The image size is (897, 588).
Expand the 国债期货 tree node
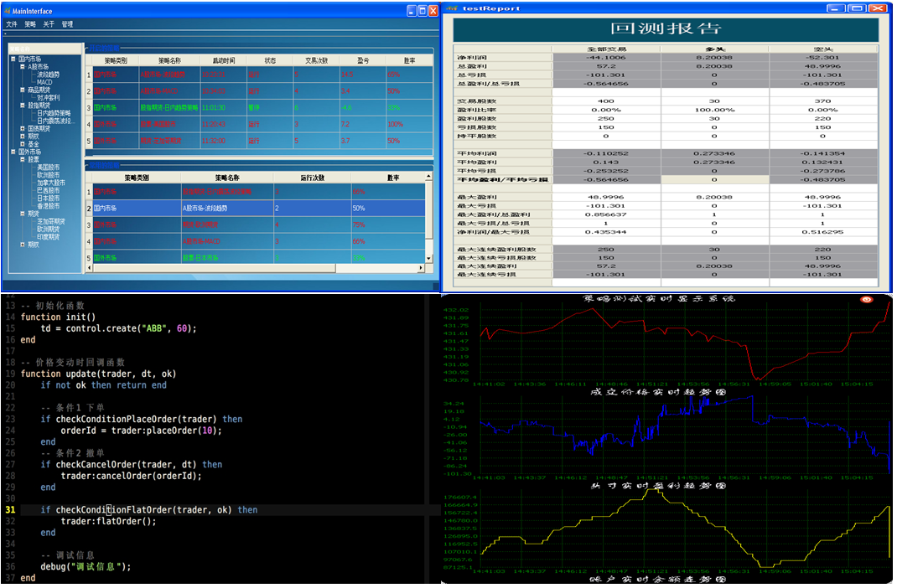pos(23,128)
